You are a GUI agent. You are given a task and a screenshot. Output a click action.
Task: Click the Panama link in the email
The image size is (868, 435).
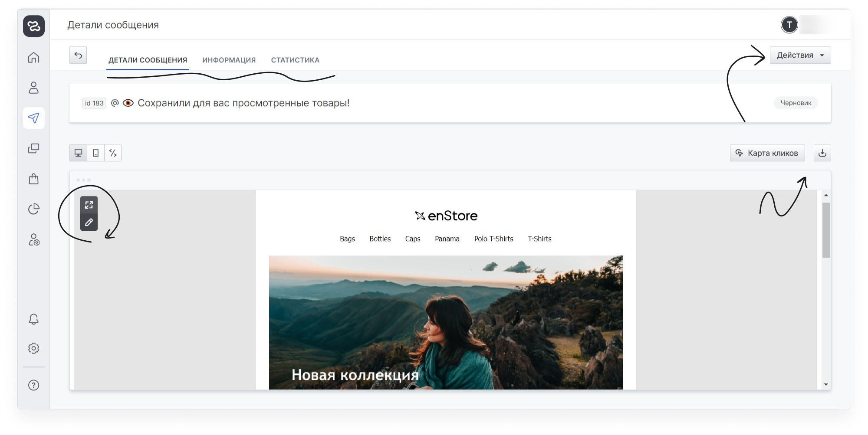point(447,239)
